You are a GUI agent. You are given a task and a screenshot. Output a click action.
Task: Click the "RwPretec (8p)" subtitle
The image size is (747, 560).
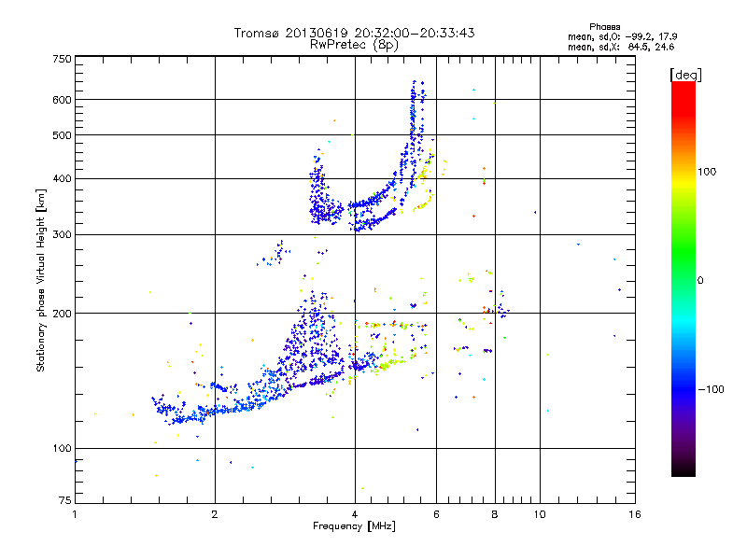(x=354, y=45)
